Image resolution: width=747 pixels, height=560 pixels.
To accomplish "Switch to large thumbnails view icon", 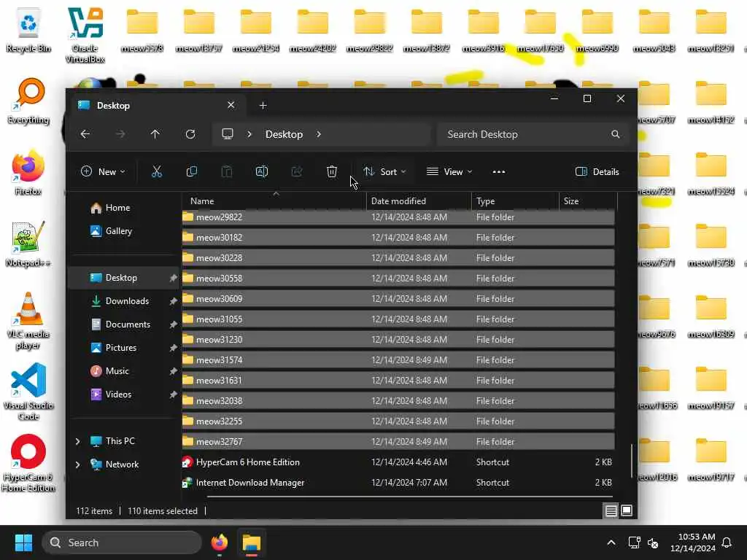I will pyautogui.click(x=627, y=511).
